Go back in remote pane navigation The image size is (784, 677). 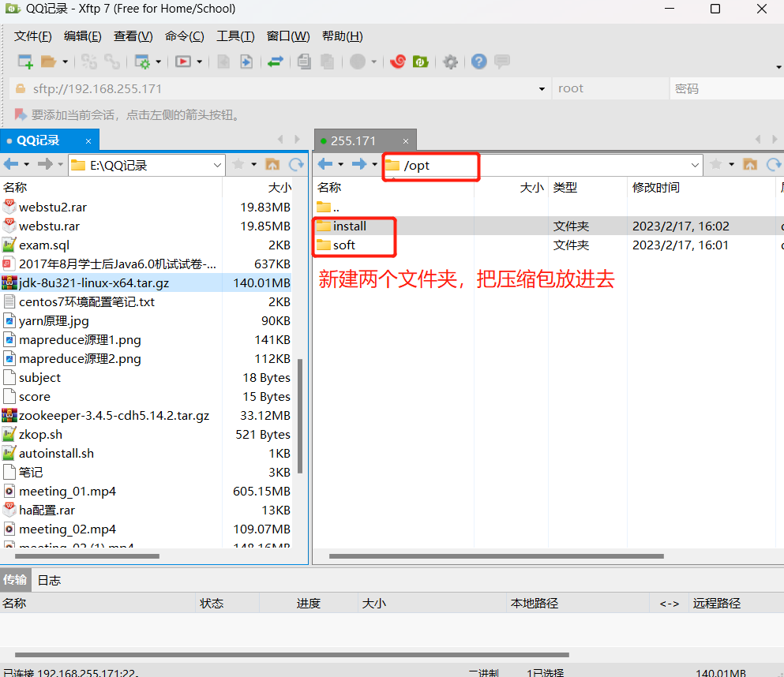[x=325, y=164]
